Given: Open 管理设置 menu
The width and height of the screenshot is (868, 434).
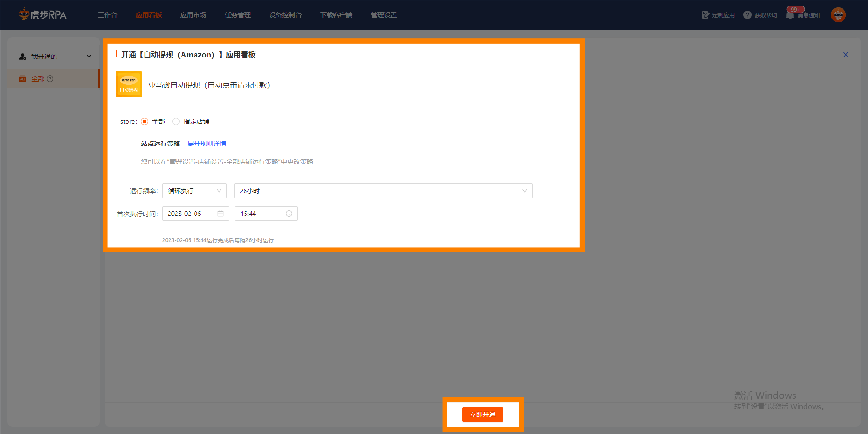Looking at the screenshot, I should tap(384, 15).
